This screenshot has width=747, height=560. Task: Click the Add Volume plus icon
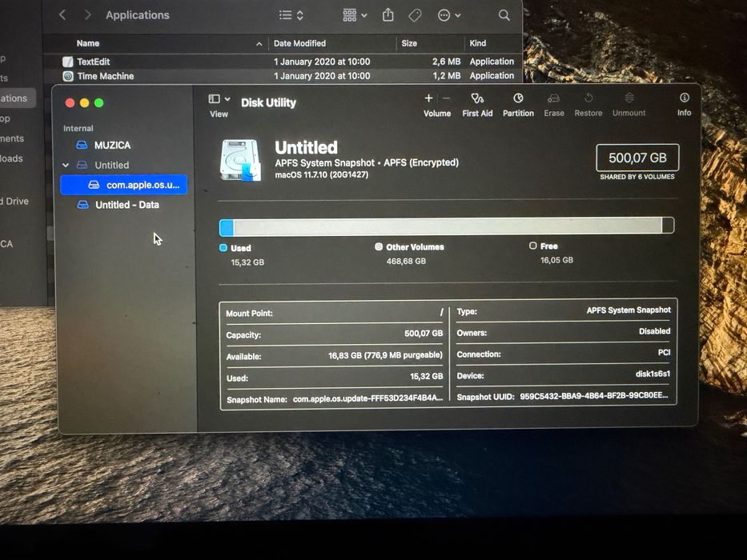coord(429,98)
